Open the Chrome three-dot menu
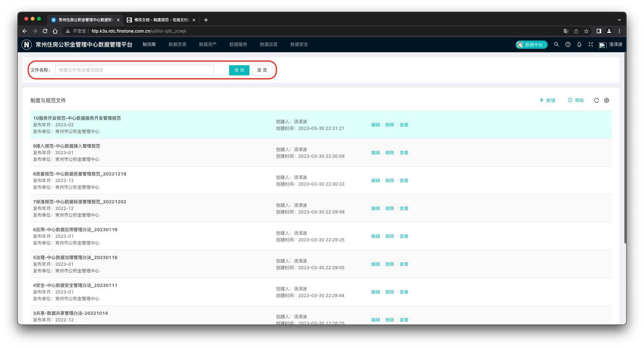 (619, 31)
